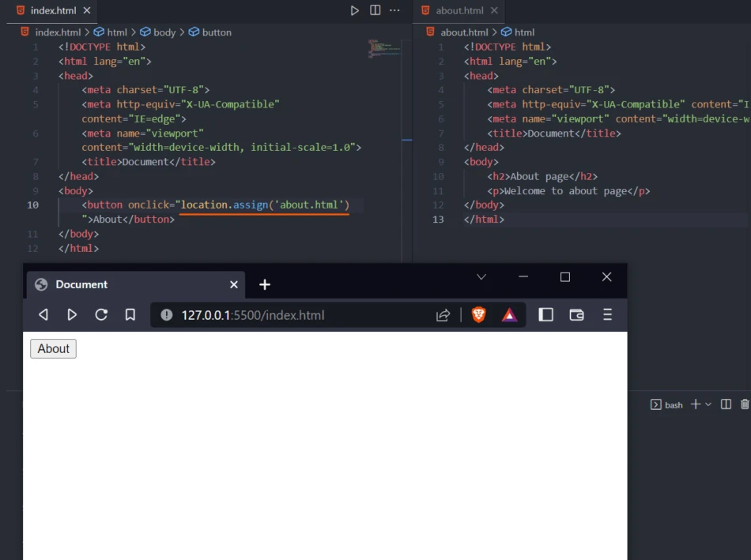Switch to the about.html editor tab
Viewport: 751px width, 560px height.
(459, 11)
